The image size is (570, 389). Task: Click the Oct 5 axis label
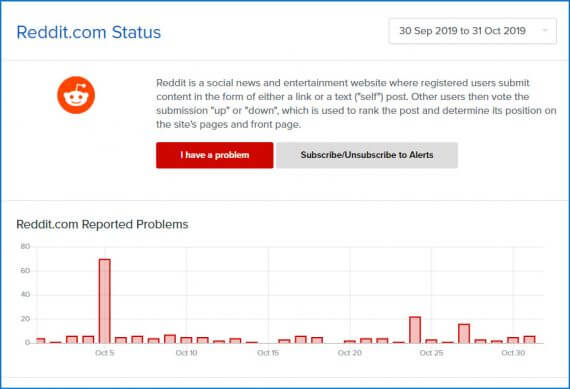[105, 353]
